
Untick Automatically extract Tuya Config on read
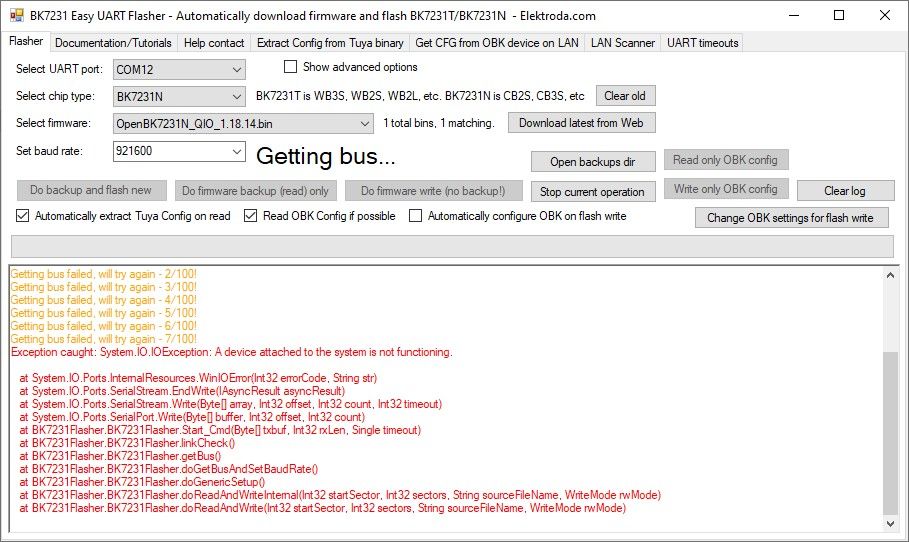23,216
